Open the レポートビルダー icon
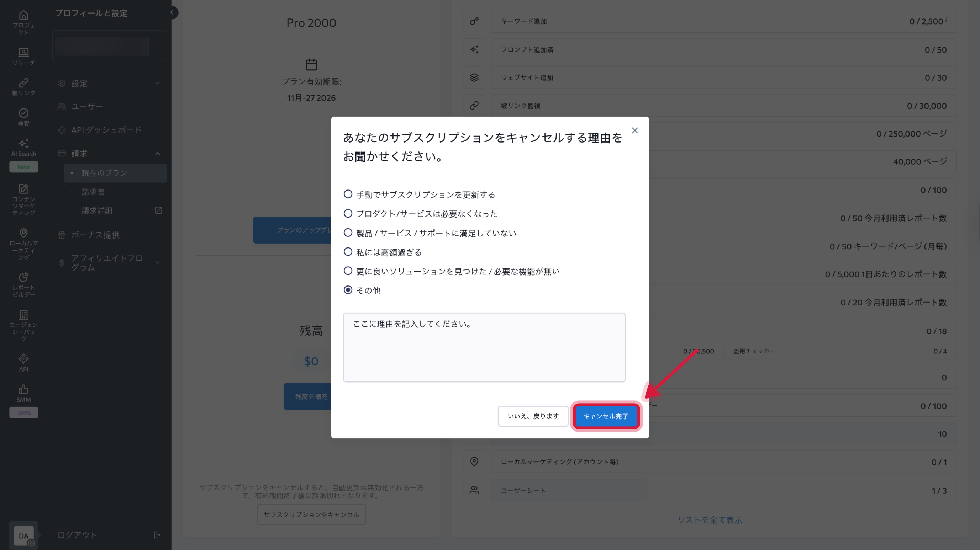This screenshot has width=980, height=550. pos(23,277)
